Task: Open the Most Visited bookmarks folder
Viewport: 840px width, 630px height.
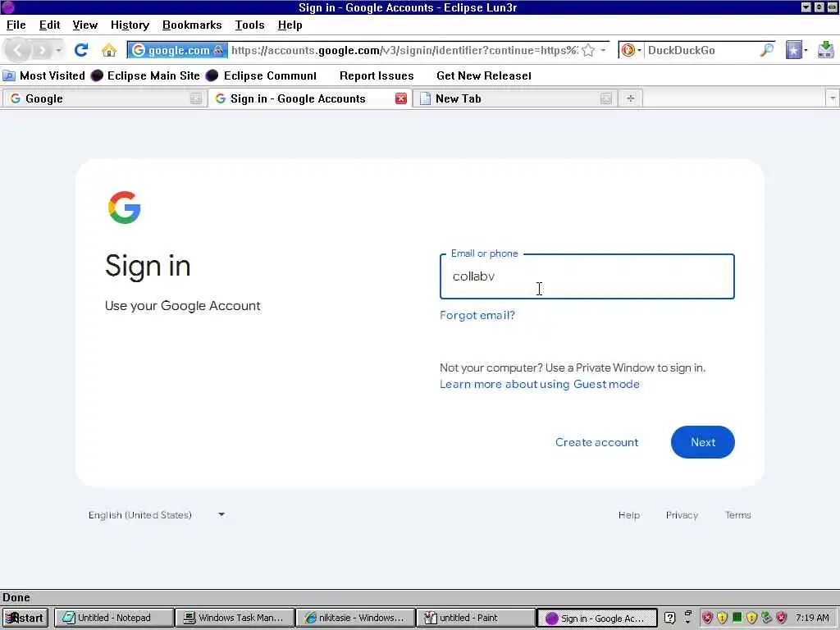Action: (44, 75)
